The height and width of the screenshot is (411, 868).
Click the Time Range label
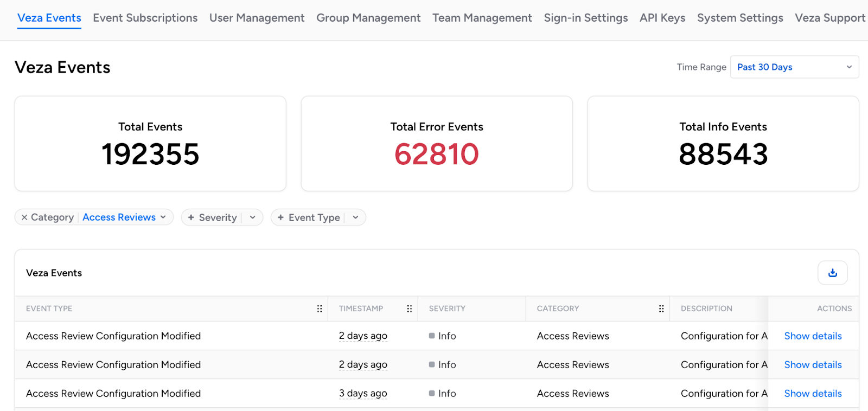click(701, 67)
